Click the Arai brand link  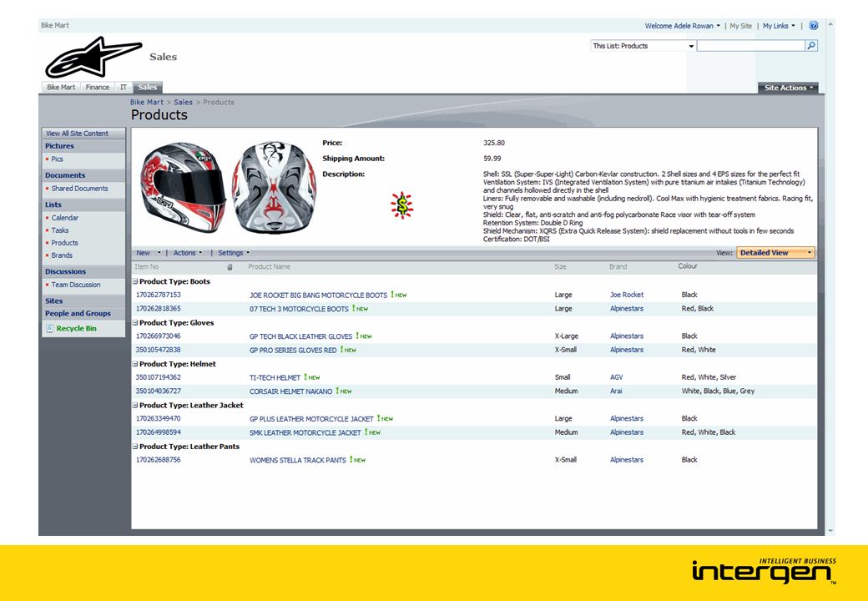pyautogui.click(x=616, y=391)
